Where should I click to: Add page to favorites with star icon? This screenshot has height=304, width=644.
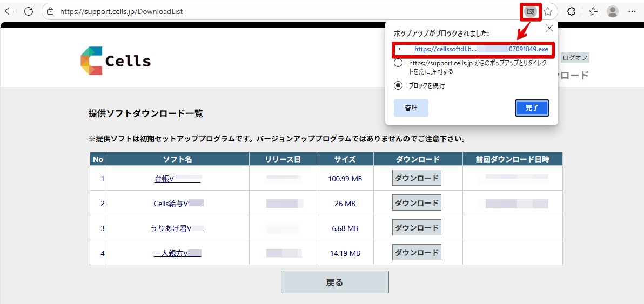tap(548, 11)
